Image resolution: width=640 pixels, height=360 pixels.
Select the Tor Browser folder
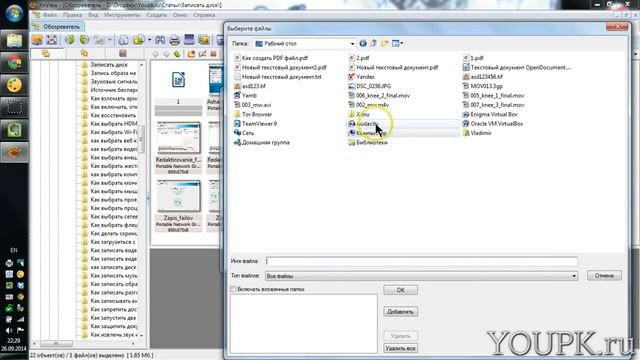253,114
